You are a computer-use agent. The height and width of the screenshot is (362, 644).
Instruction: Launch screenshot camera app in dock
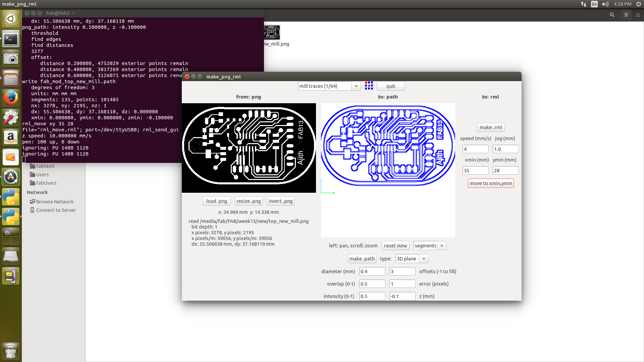coord(11,59)
